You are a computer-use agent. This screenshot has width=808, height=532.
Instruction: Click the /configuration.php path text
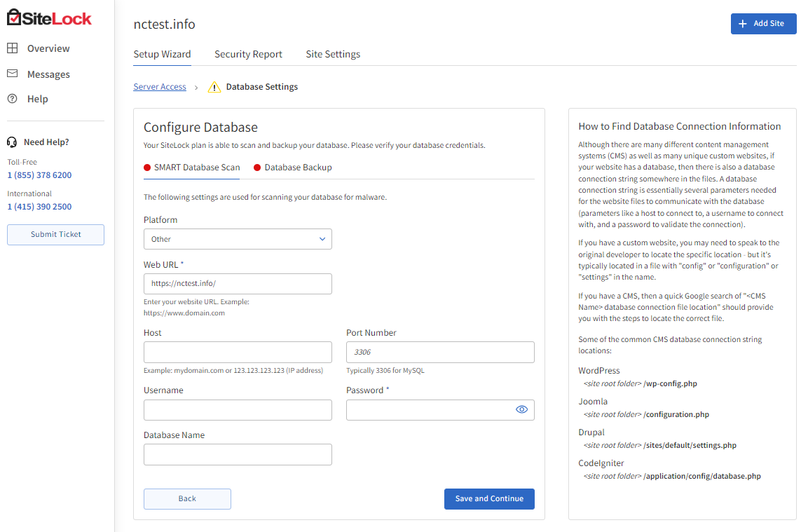(676, 414)
